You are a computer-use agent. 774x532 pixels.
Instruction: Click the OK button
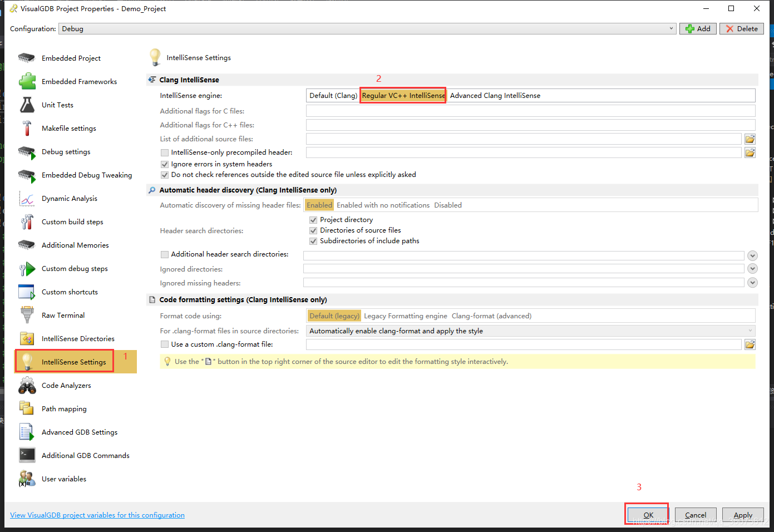click(x=648, y=515)
